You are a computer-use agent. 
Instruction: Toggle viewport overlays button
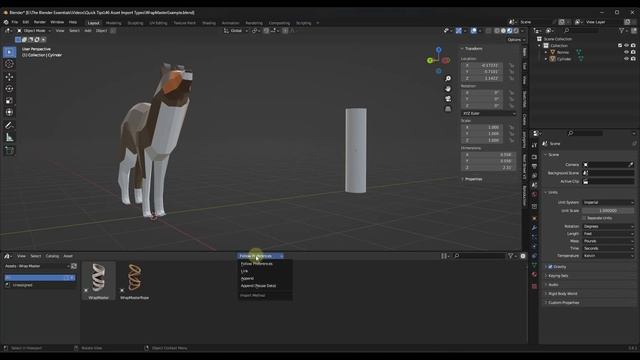pyautogui.click(x=473, y=31)
